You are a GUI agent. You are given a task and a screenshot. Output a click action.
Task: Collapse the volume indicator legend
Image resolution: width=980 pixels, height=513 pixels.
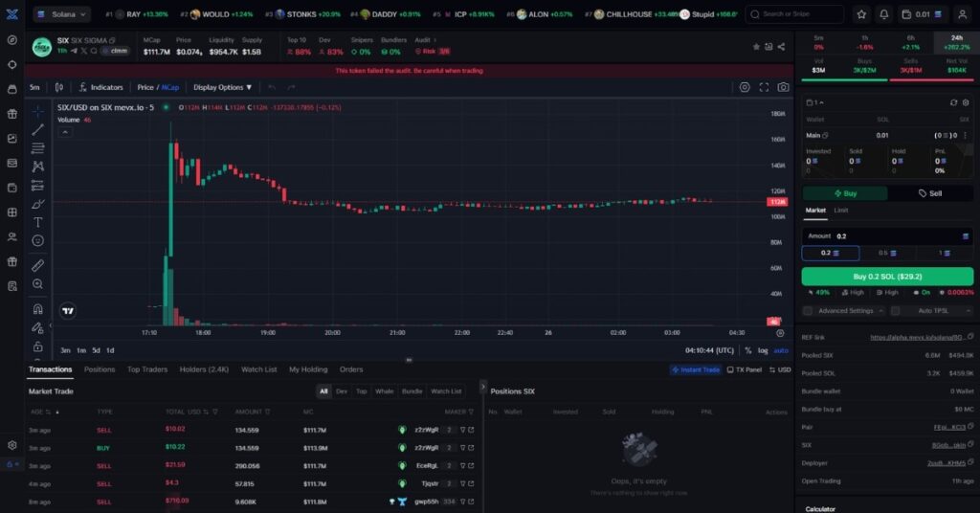tap(65, 132)
